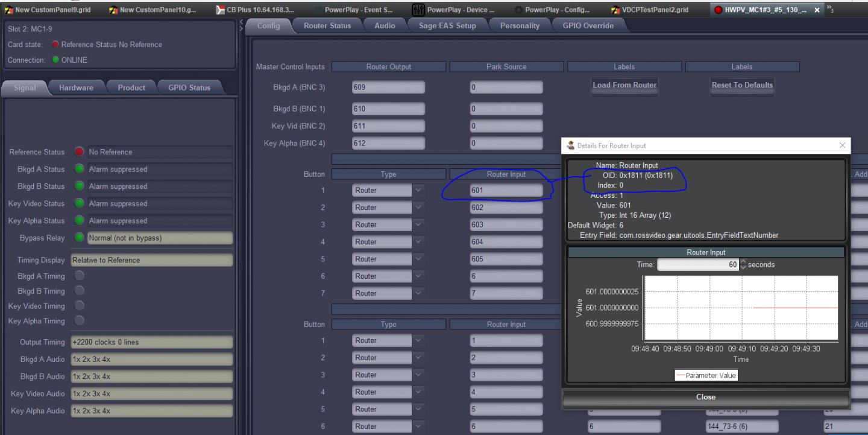Click the Key Alpha Timing indicator circle

[79, 321]
